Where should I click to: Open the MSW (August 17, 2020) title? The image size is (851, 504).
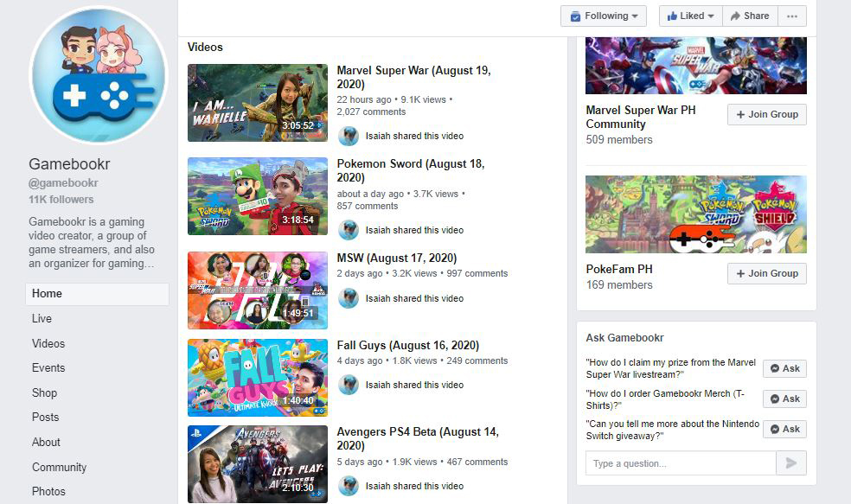pos(397,258)
